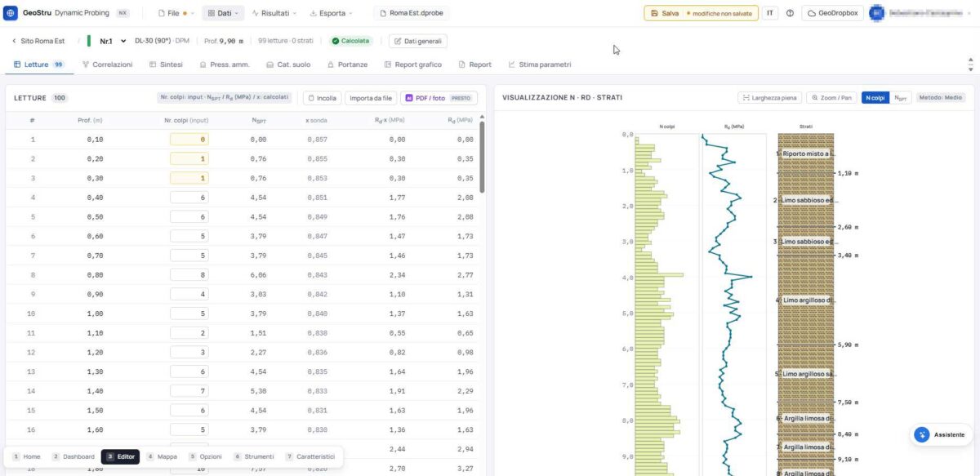Open the Report grafico tab
This screenshot has height=476, width=980.
(x=412, y=65)
